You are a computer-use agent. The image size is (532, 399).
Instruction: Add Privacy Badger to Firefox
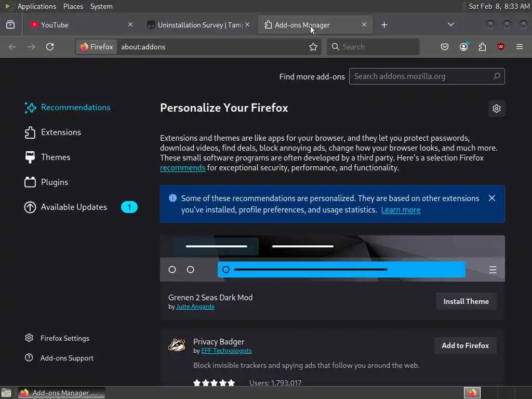(465, 345)
